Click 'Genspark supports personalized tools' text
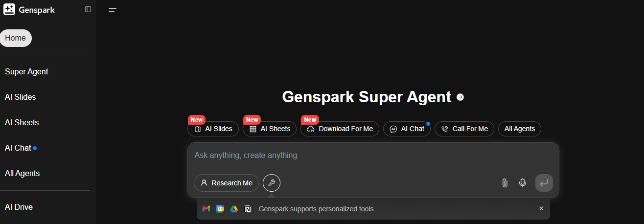 [316, 209]
